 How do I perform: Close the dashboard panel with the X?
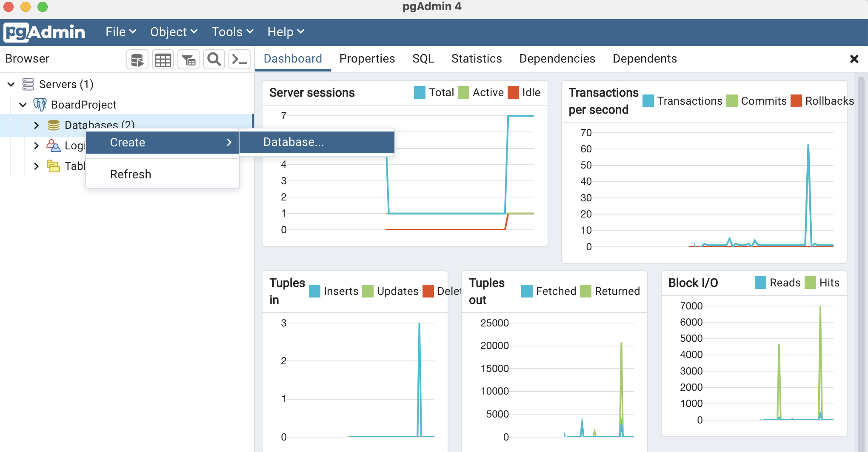click(x=854, y=59)
